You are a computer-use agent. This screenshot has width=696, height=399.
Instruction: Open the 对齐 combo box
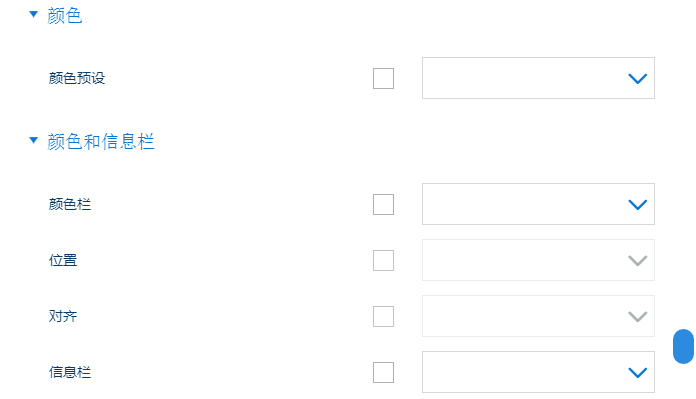[x=538, y=316]
